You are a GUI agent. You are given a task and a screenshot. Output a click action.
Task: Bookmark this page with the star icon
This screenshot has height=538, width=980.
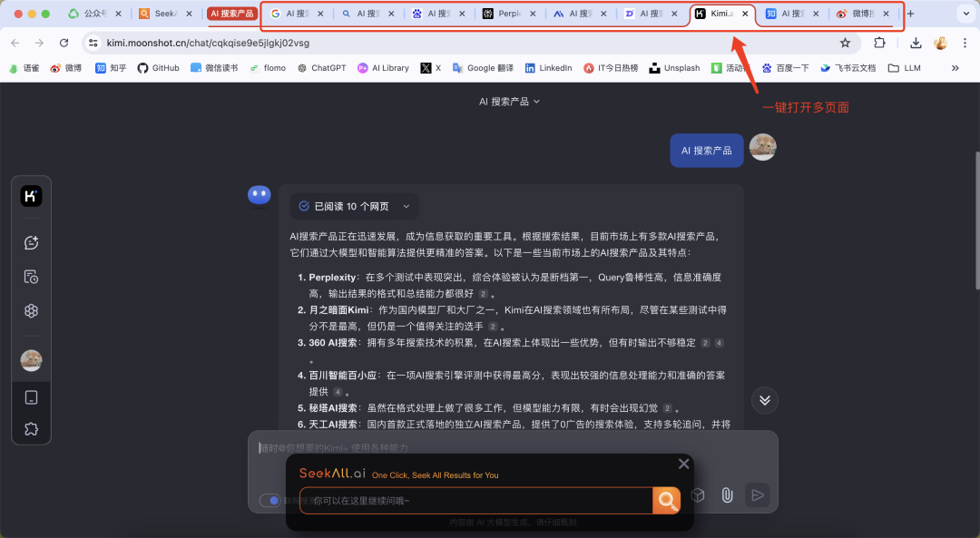click(845, 43)
